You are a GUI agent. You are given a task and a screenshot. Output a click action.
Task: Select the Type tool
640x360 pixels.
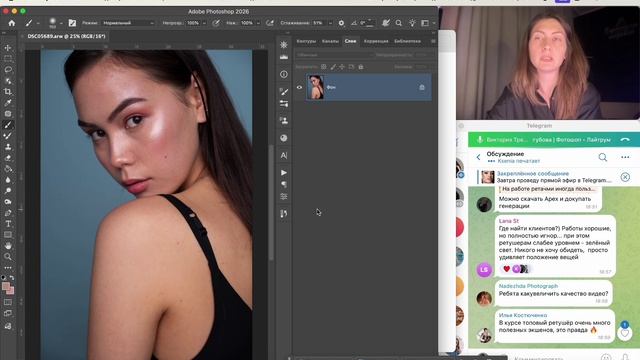click(x=8, y=224)
